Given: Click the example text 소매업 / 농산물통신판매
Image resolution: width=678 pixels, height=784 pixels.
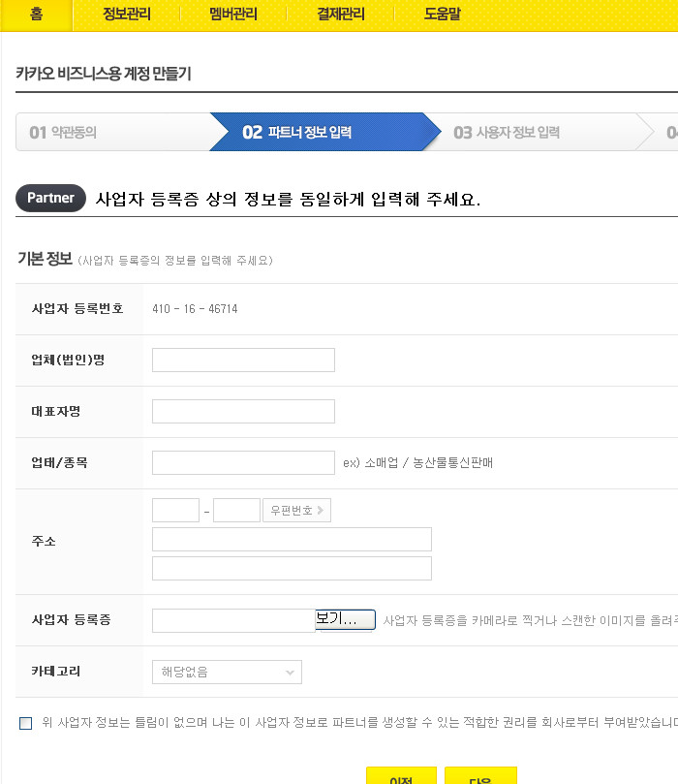Looking at the screenshot, I should pos(429,462).
